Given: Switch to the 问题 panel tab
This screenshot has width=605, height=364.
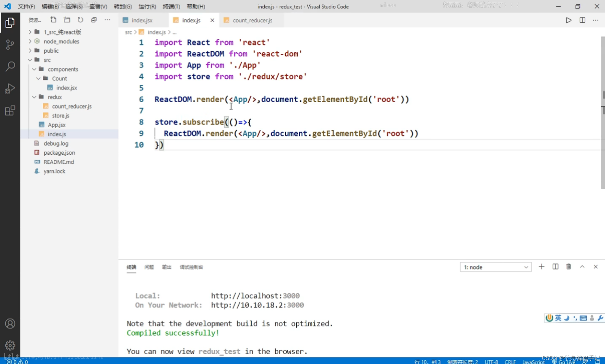Looking at the screenshot, I should (x=149, y=267).
